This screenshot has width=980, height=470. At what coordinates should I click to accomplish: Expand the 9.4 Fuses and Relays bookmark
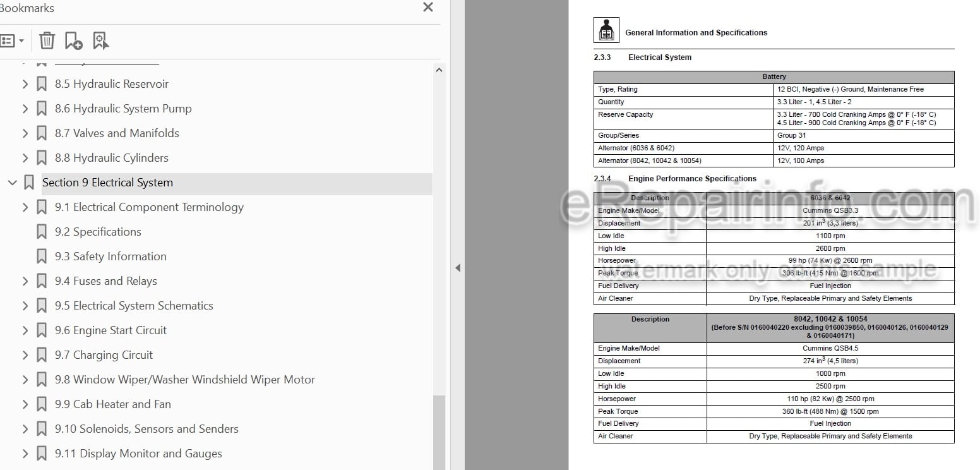point(25,281)
